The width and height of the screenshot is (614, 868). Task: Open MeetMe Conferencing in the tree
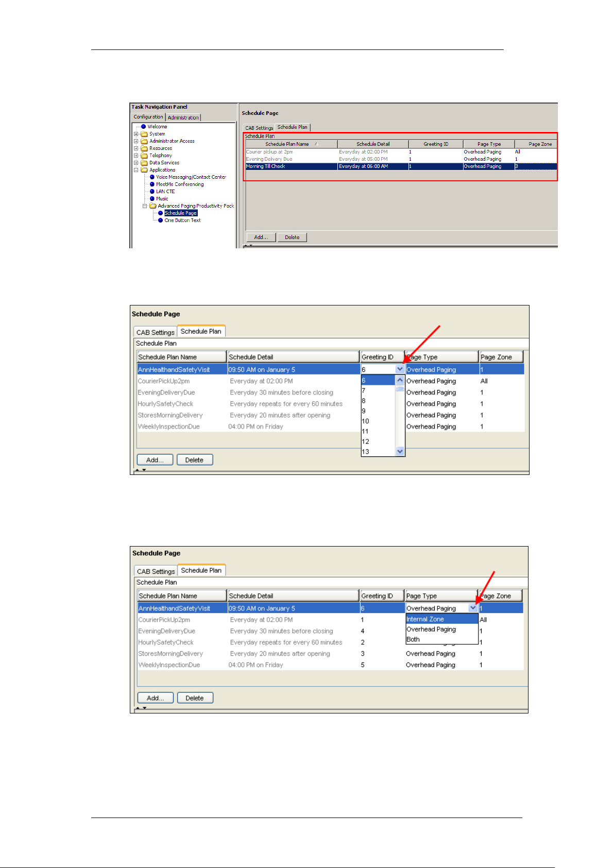[x=180, y=184]
